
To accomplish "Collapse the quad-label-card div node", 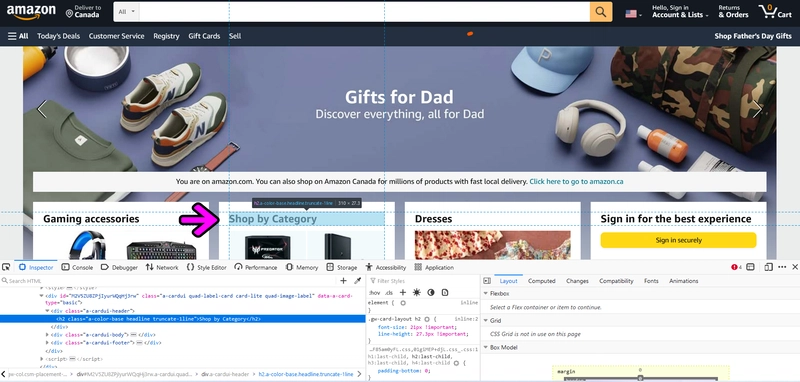I will [x=42, y=295].
